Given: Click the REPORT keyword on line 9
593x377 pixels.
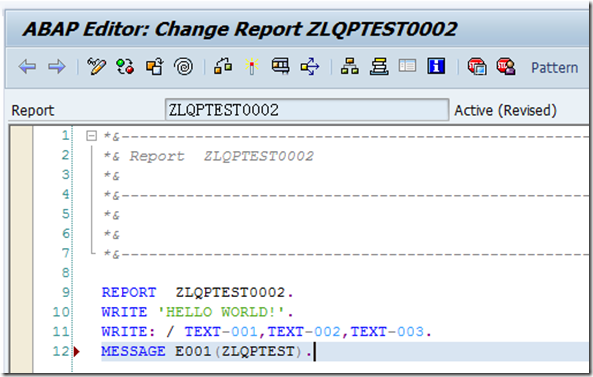Looking at the screenshot, I should click(129, 292).
